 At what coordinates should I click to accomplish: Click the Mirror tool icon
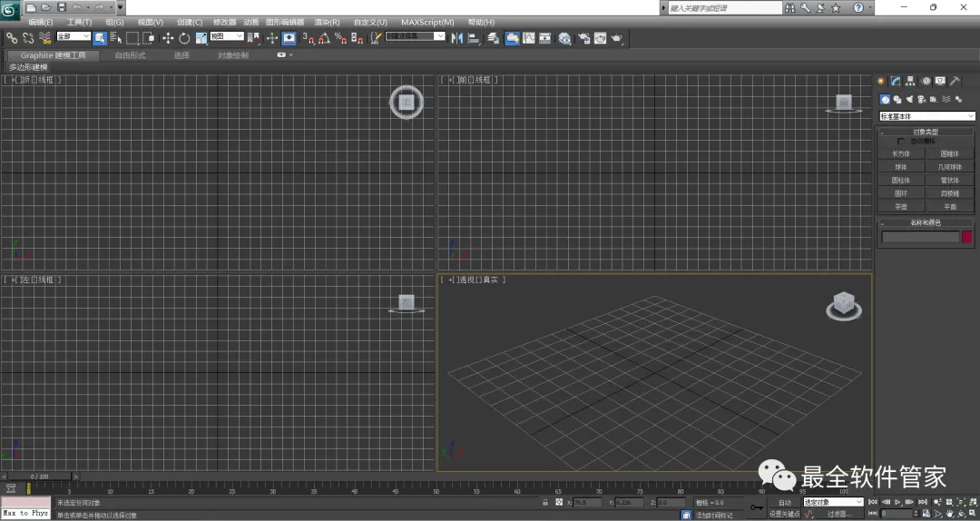pyautogui.click(x=456, y=38)
